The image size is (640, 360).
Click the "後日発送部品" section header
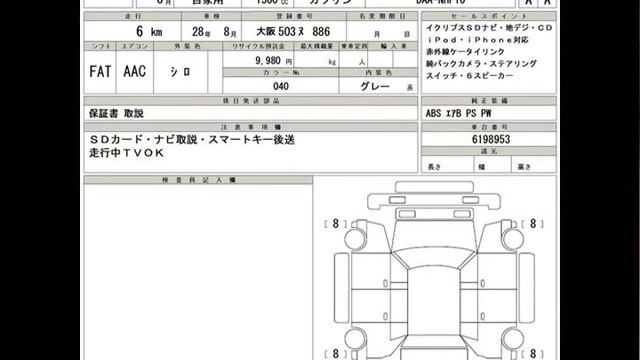[251, 100]
